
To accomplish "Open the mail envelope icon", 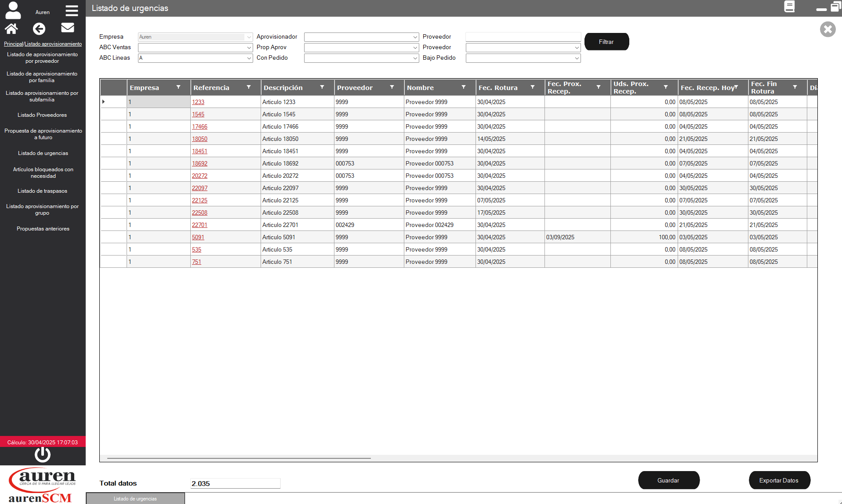I will (67, 28).
